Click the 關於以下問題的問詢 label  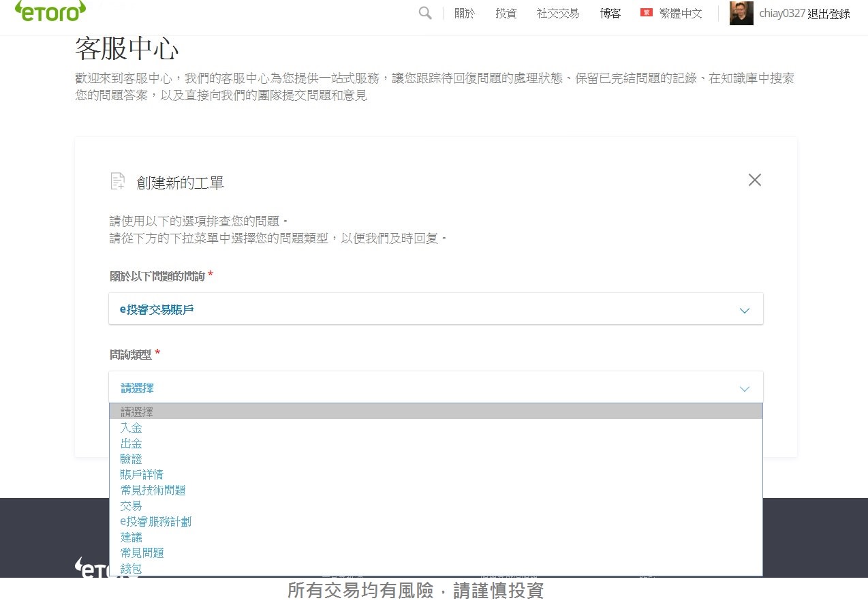coord(157,276)
